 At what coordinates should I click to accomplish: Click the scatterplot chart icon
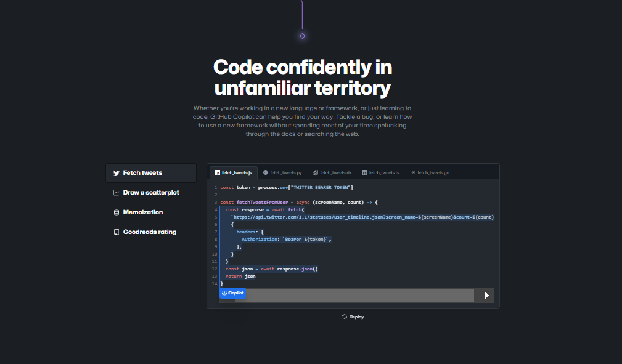pos(117,193)
